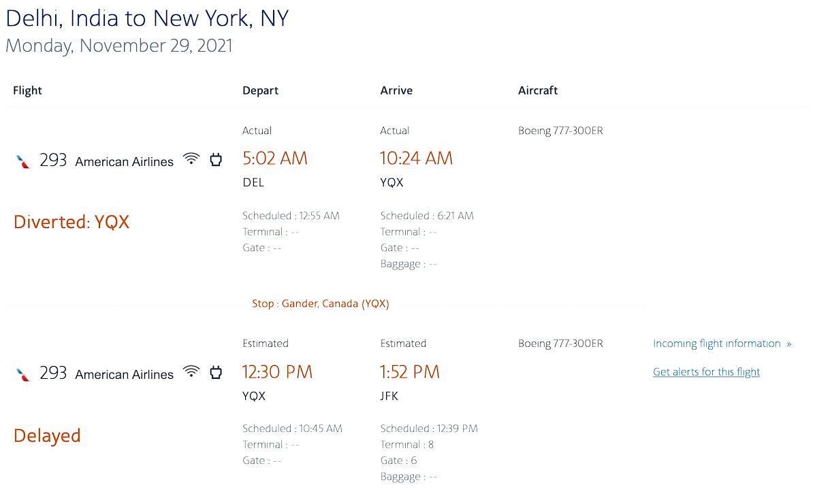The width and height of the screenshot is (817, 504).
Task: Click the Delayed status label
Action: coord(47,436)
